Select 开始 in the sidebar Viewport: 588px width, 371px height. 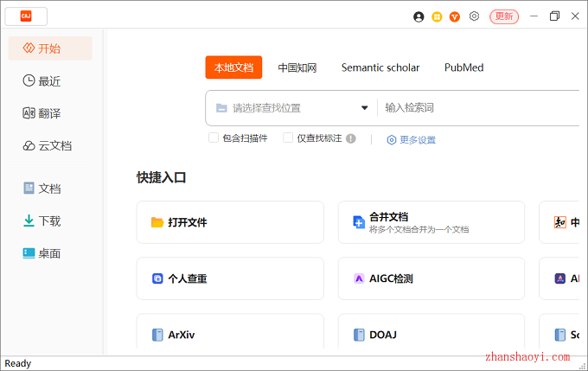point(50,48)
